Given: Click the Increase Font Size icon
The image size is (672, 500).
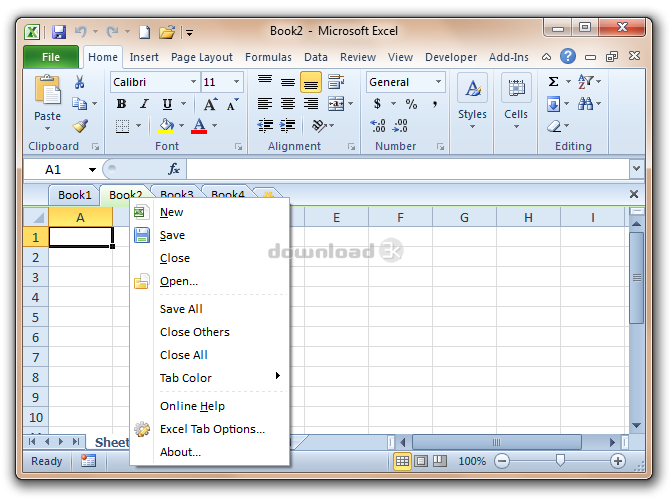Looking at the screenshot, I should 210,104.
